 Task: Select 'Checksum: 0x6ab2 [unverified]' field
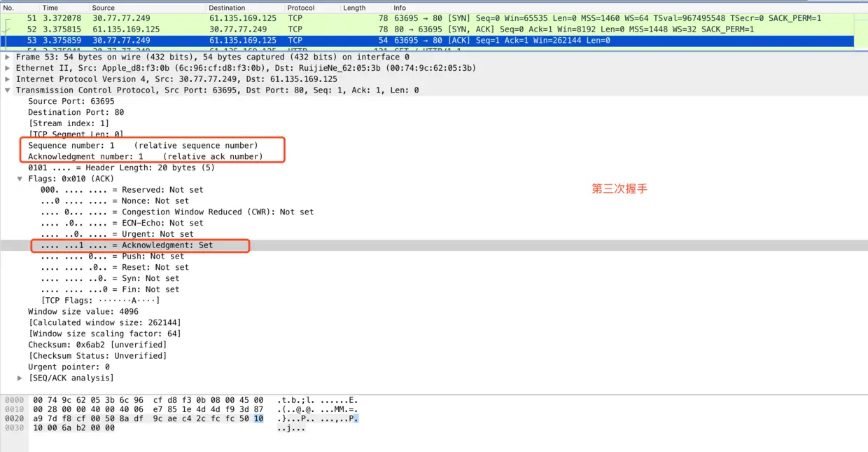coord(97,345)
